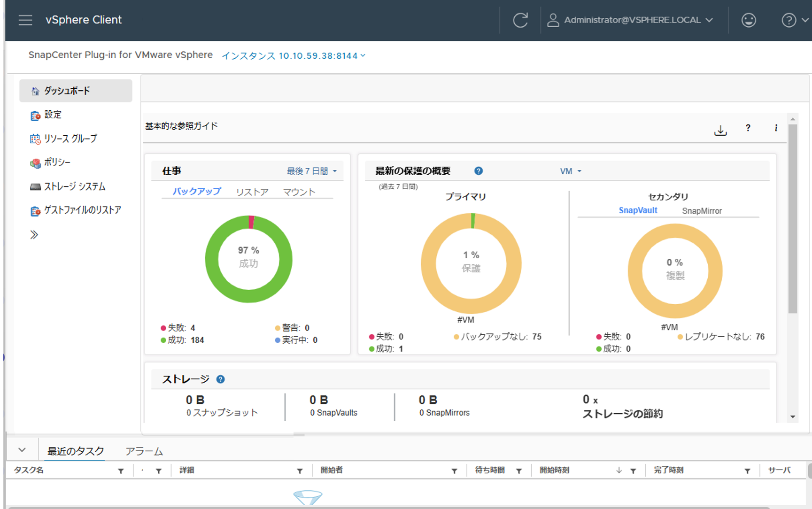Click the dashboard scroll down arrow
Screen dimensions: 812x509
(x=793, y=417)
